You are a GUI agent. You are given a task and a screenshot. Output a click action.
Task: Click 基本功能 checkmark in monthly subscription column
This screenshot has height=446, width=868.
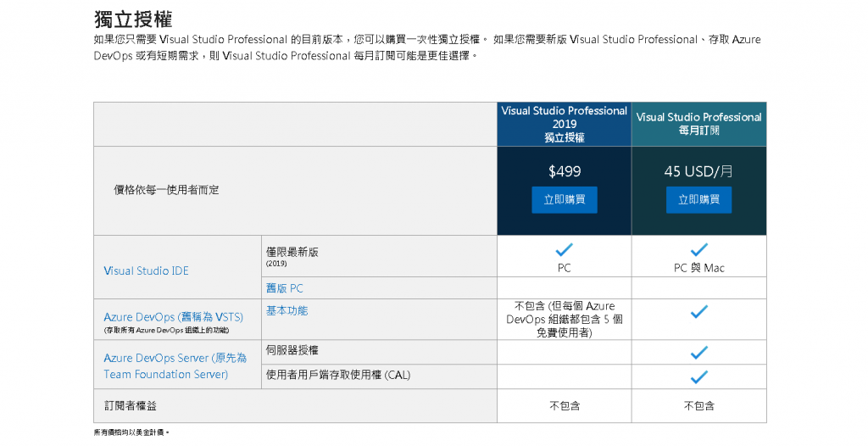[699, 312]
